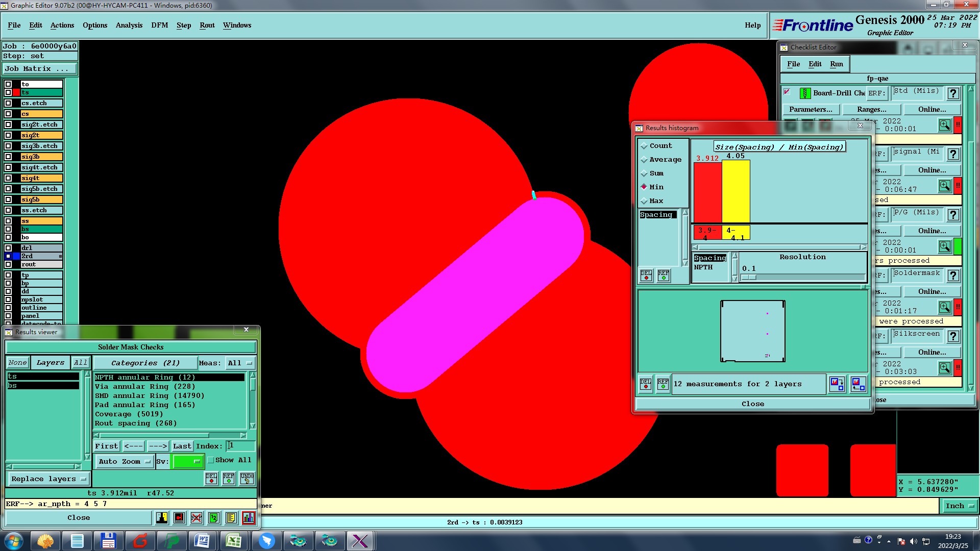Click DEL icon beside REF in Results viewer
This screenshot has width=980, height=551.
(x=211, y=479)
